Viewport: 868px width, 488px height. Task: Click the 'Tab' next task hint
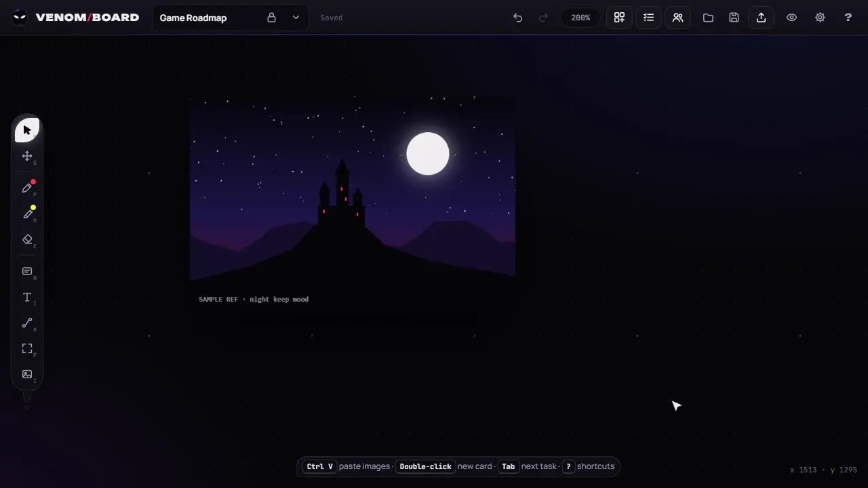pyautogui.click(x=508, y=466)
